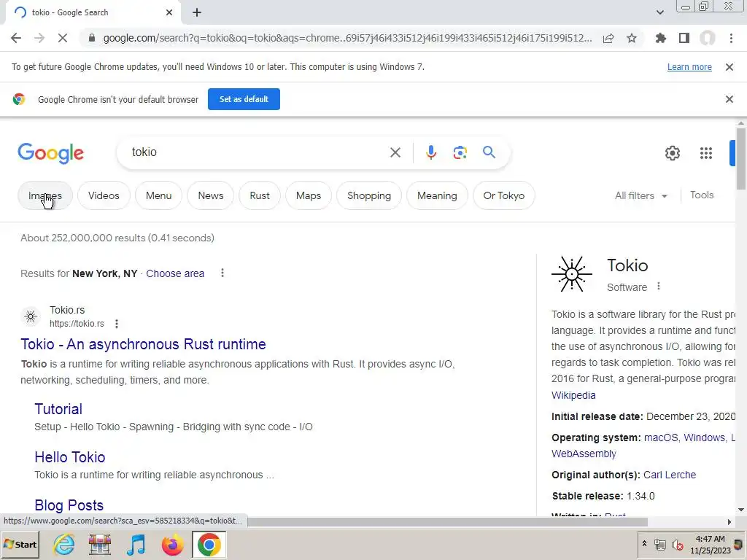Stop loading the page
The image size is (747, 560).
click(63, 38)
